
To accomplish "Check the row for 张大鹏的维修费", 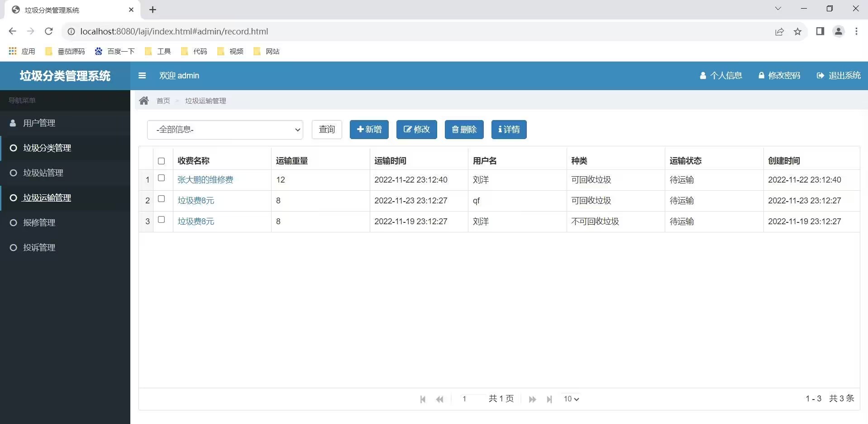I will coord(161,178).
